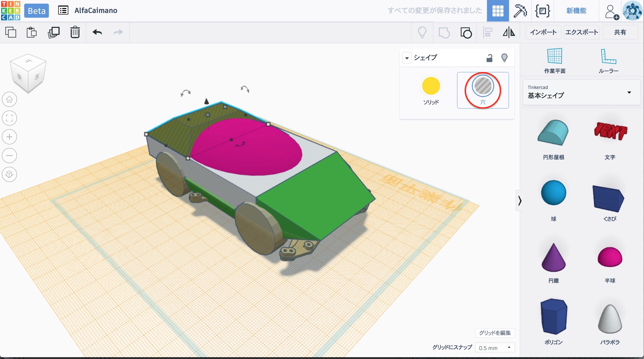Collapse the シェイプ inspector panel arrow
The width and height of the screenshot is (644, 359).
point(407,58)
